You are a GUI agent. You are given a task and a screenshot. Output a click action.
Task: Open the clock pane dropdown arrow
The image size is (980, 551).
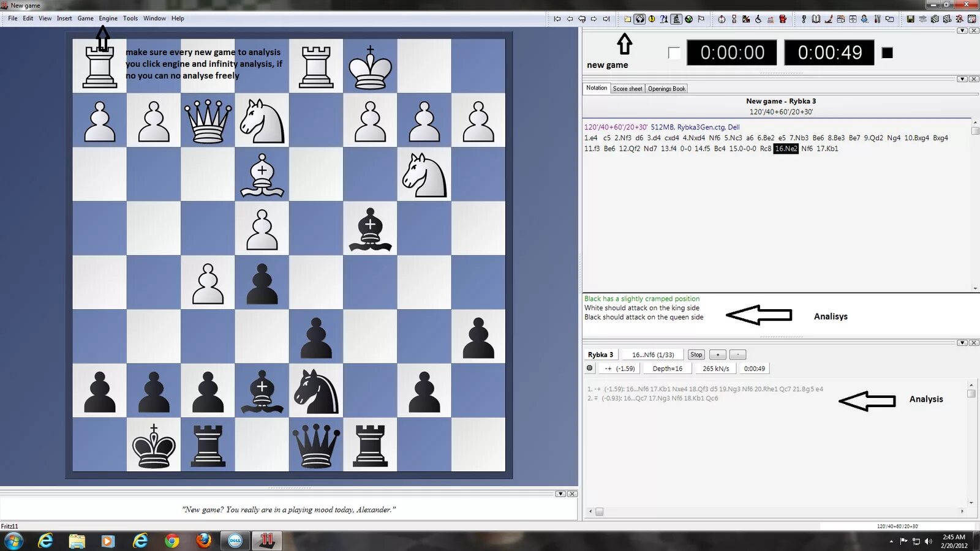click(962, 30)
